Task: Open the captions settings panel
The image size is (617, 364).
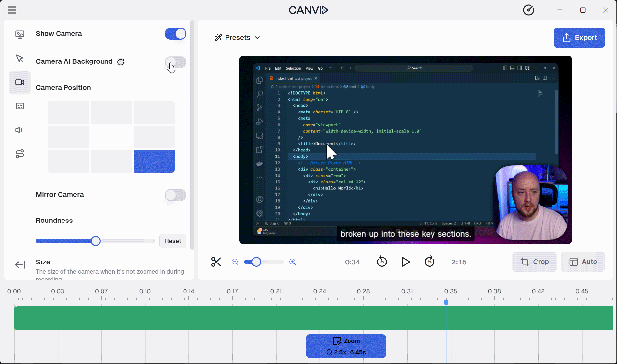Action: tap(20, 106)
